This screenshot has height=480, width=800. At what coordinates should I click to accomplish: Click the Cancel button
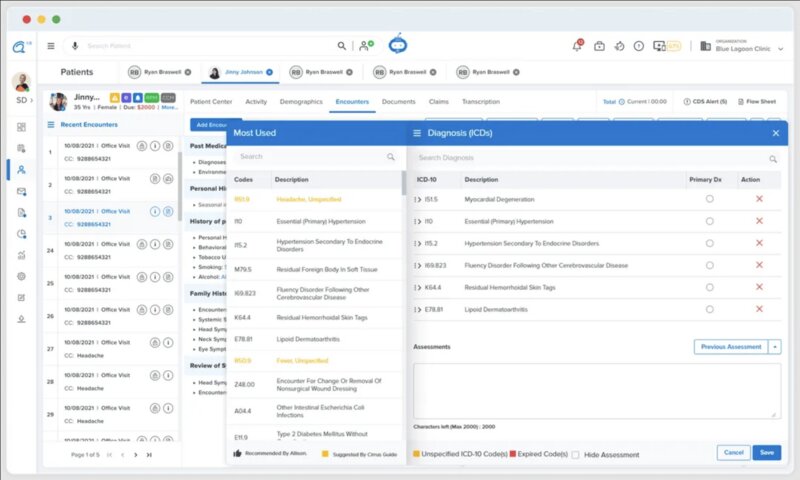[x=733, y=453]
